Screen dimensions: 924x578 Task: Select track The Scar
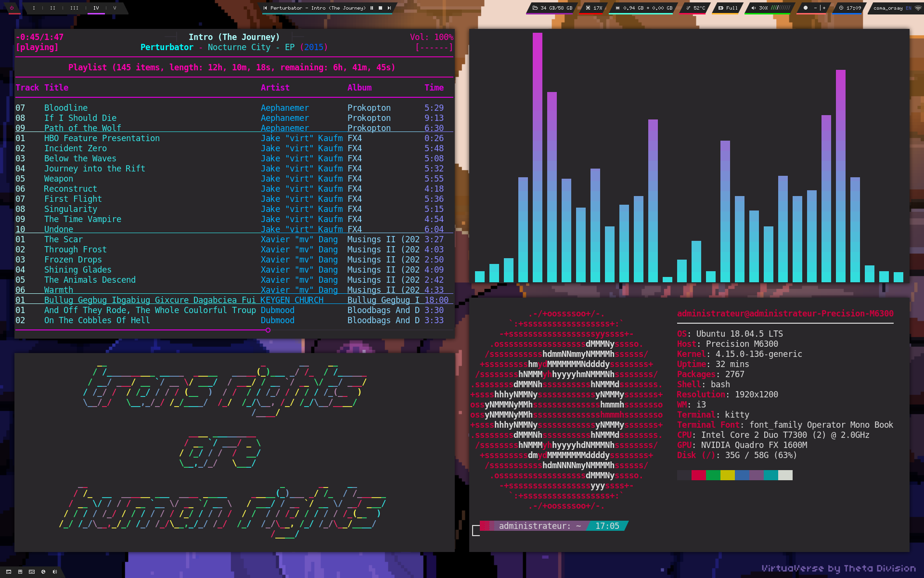[x=234, y=239]
